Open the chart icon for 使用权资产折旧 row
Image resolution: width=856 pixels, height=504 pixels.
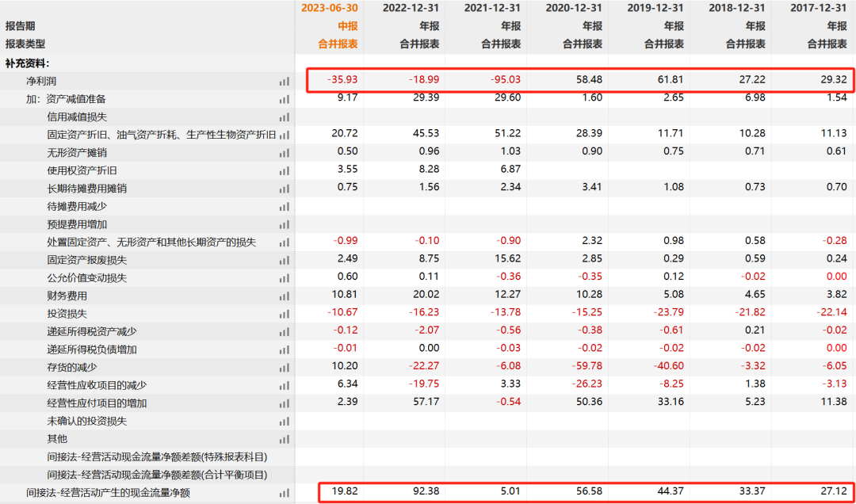click(284, 171)
